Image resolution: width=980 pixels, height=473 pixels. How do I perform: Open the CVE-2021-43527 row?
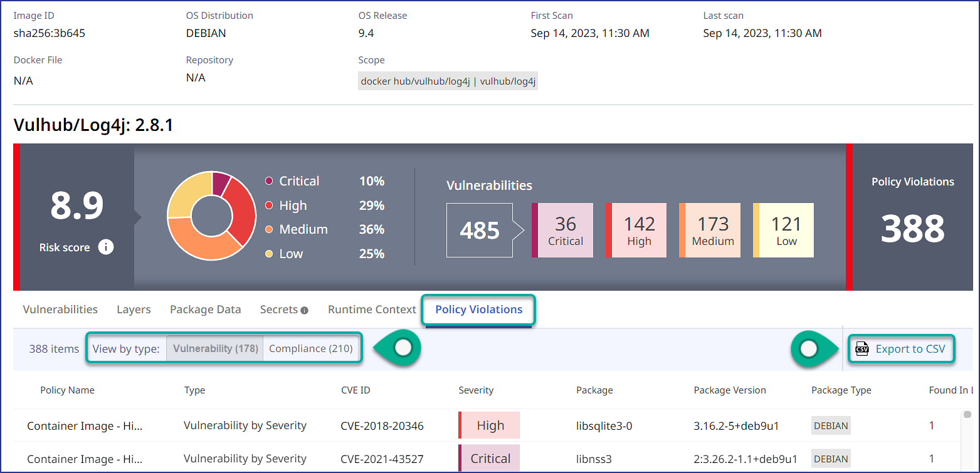[x=382, y=459]
